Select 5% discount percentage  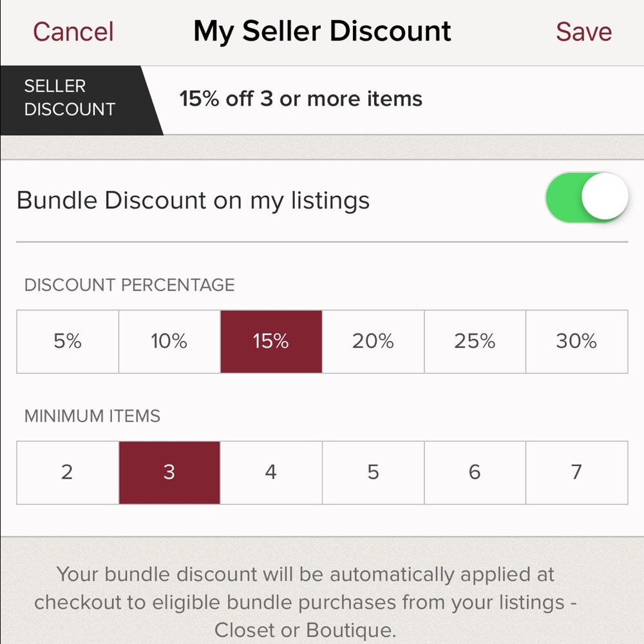(x=67, y=341)
